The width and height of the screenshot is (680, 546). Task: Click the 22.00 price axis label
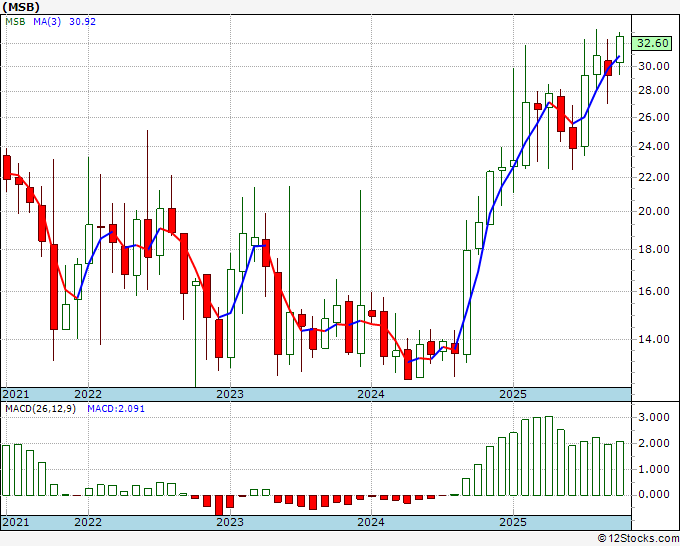653,177
